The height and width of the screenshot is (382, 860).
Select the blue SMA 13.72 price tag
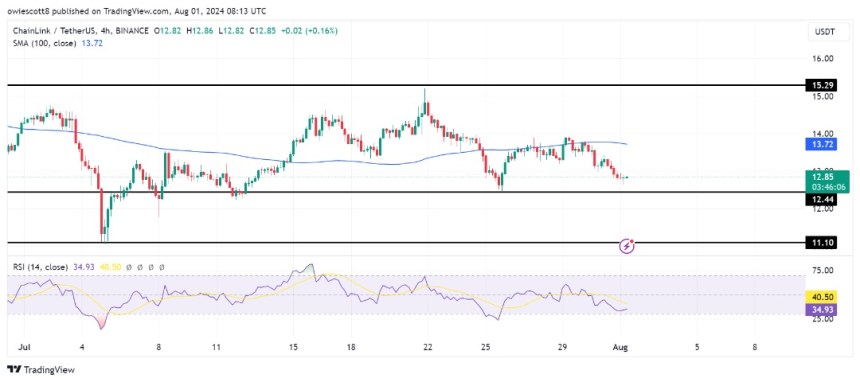pos(821,144)
